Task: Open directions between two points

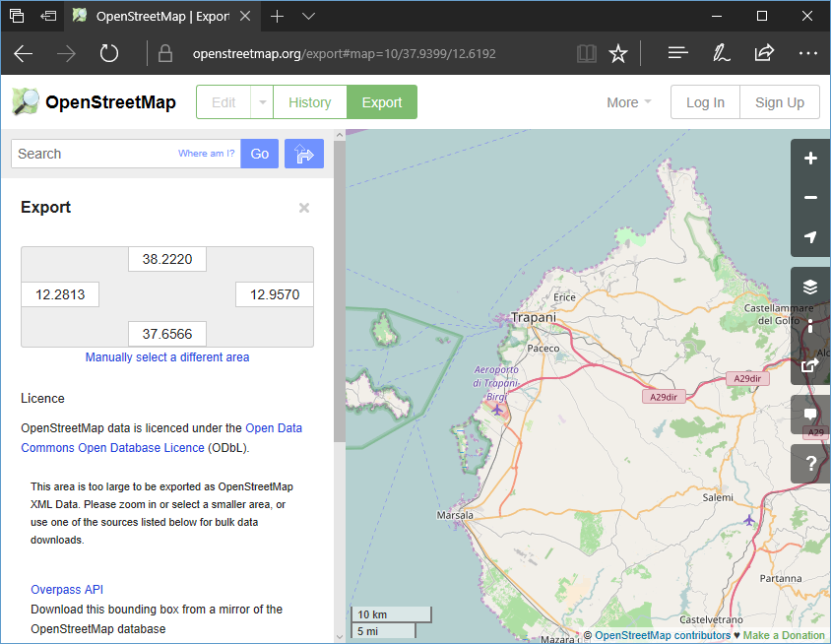Action: click(303, 154)
